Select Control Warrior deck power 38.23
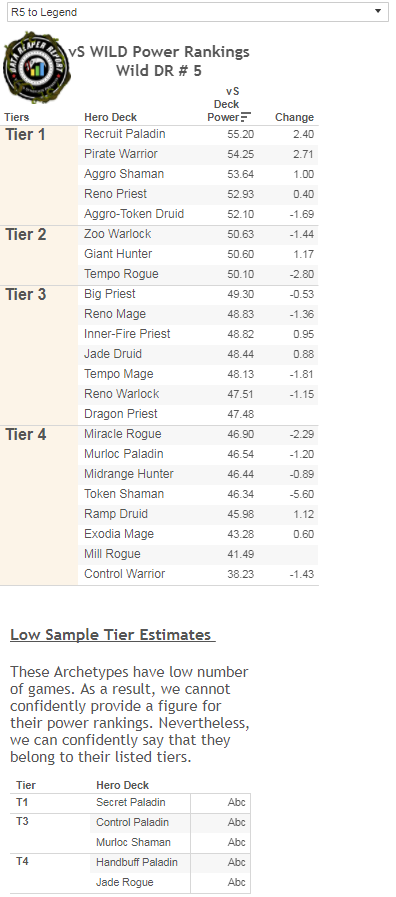 [240, 574]
